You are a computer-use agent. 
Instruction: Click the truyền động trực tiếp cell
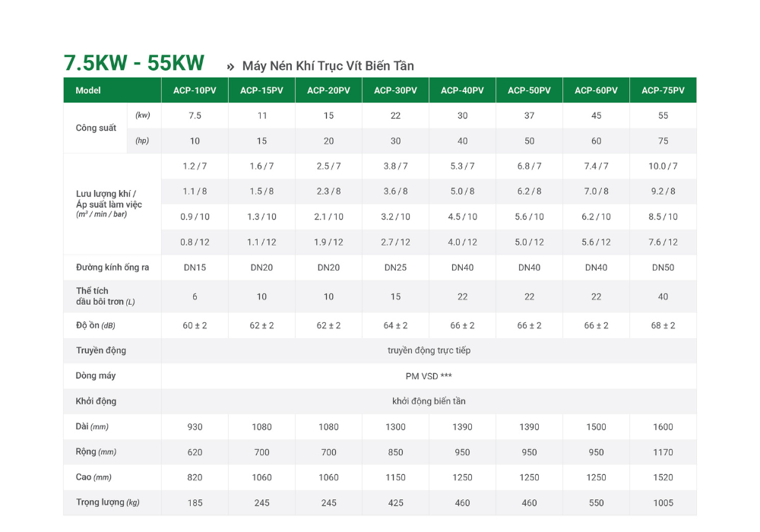tap(429, 350)
